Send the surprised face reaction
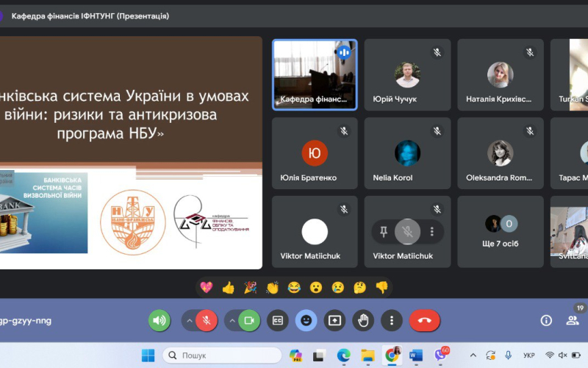The height and width of the screenshot is (368, 588). click(x=316, y=288)
